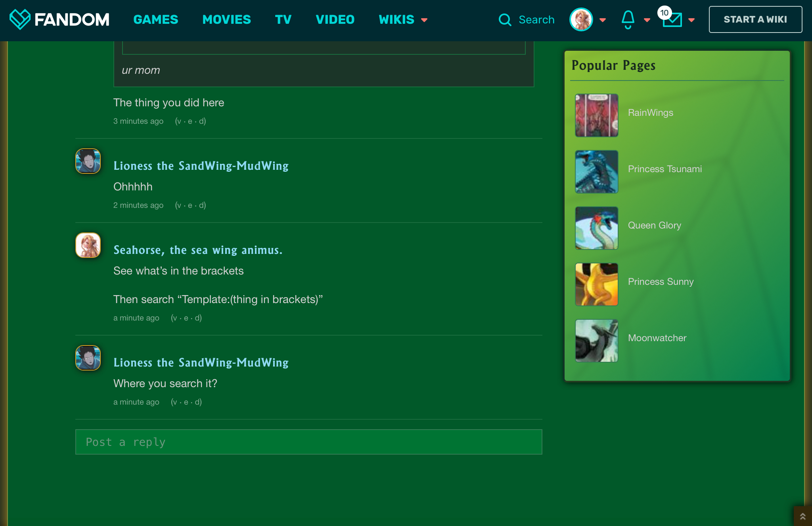Image resolution: width=812 pixels, height=526 pixels.
Task: Go to the TV section
Action: pos(283,19)
